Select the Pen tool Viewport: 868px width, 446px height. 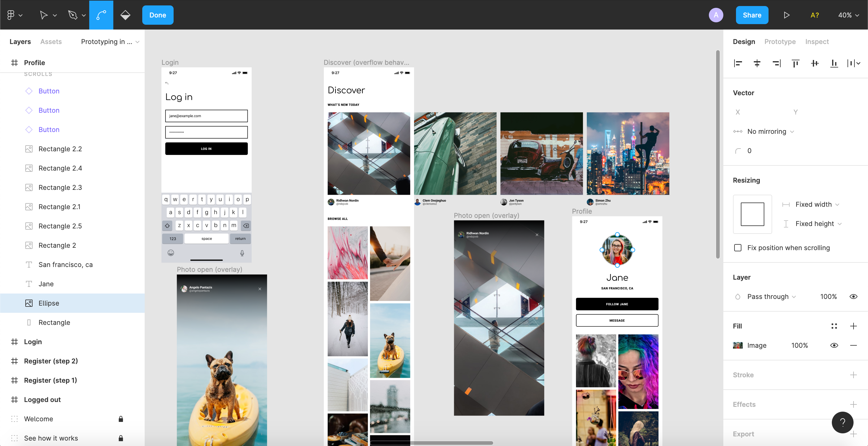tap(73, 15)
